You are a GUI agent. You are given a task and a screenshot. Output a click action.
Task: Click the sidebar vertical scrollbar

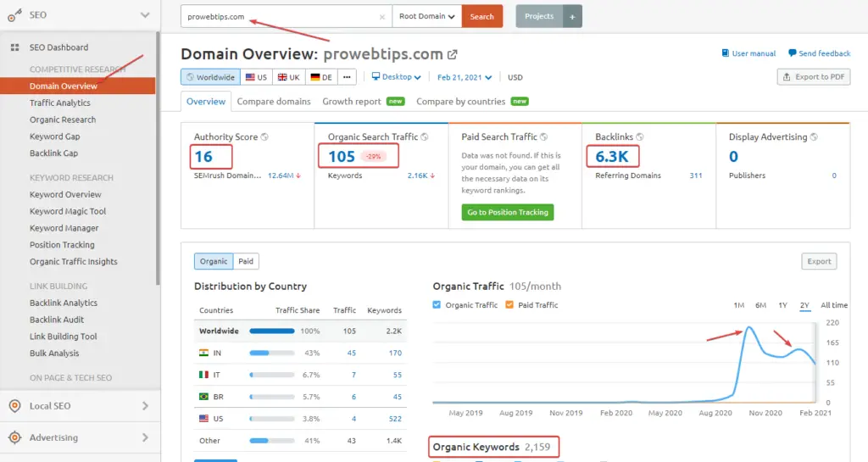coord(158,158)
